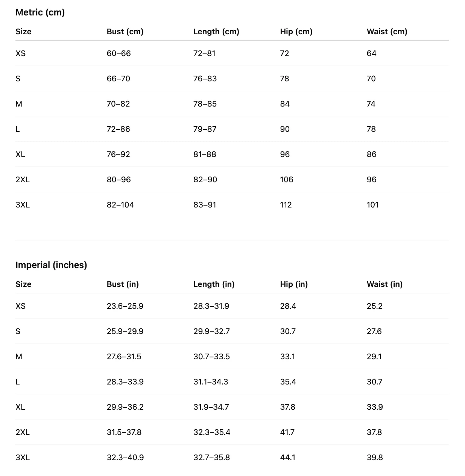The width and height of the screenshot is (465, 476).
Task: Click the XL waist value 86 cm
Action: [x=372, y=154]
